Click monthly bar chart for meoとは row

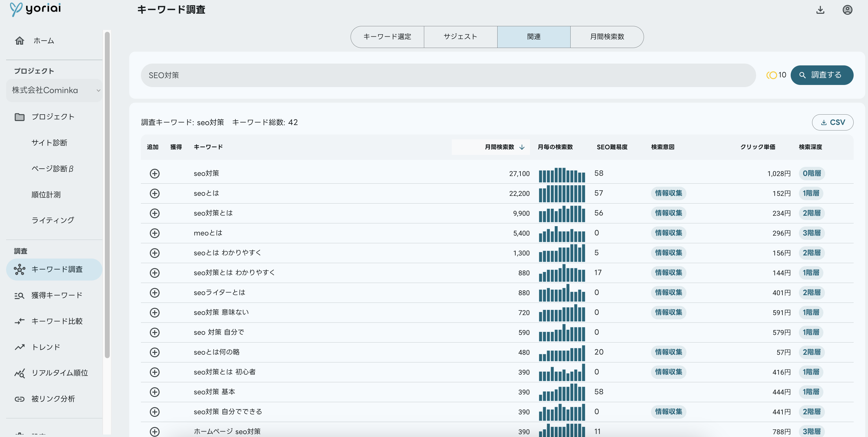coord(562,234)
